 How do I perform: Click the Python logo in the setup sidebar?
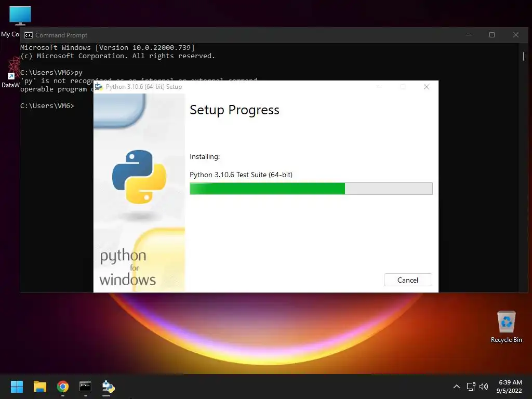click(x=139, y=177)
